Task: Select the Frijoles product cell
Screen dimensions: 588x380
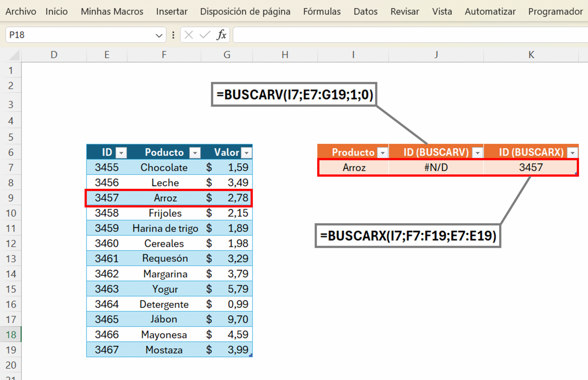Action: point(164,213)
